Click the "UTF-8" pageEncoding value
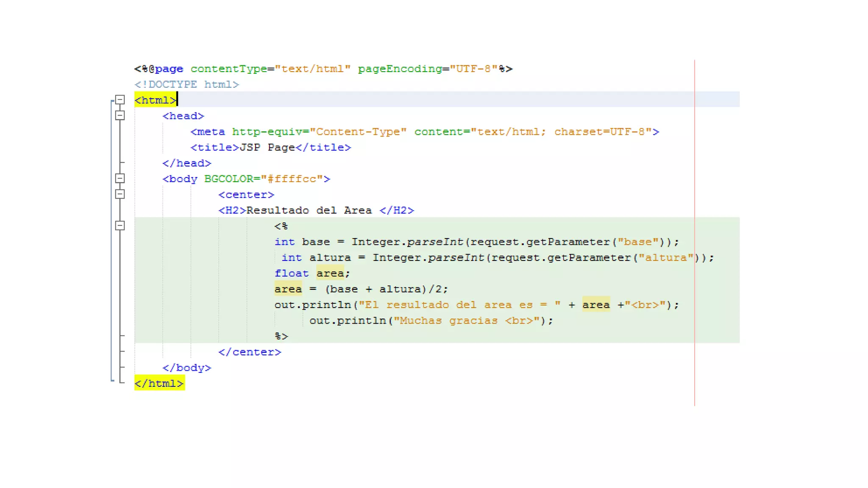868x488 pixels. (473, 69)
